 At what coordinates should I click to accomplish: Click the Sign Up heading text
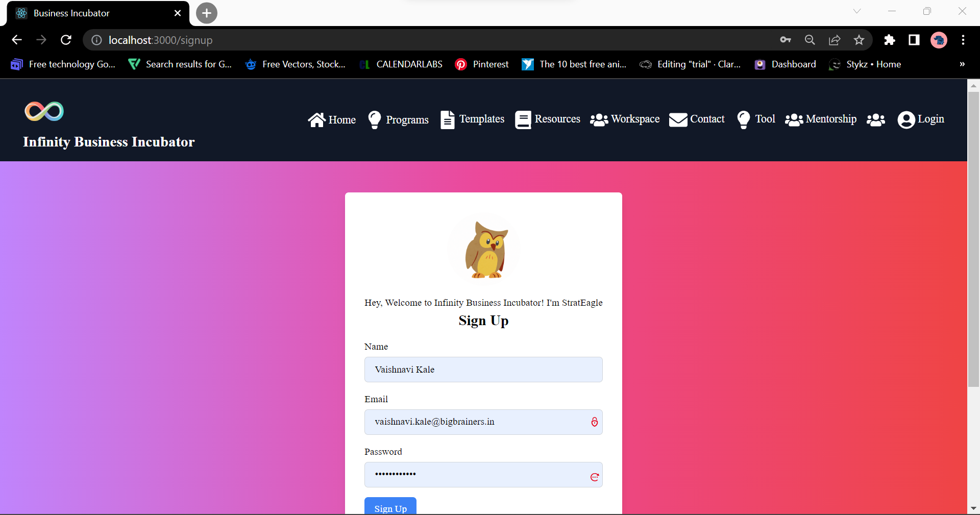[483, 321]
